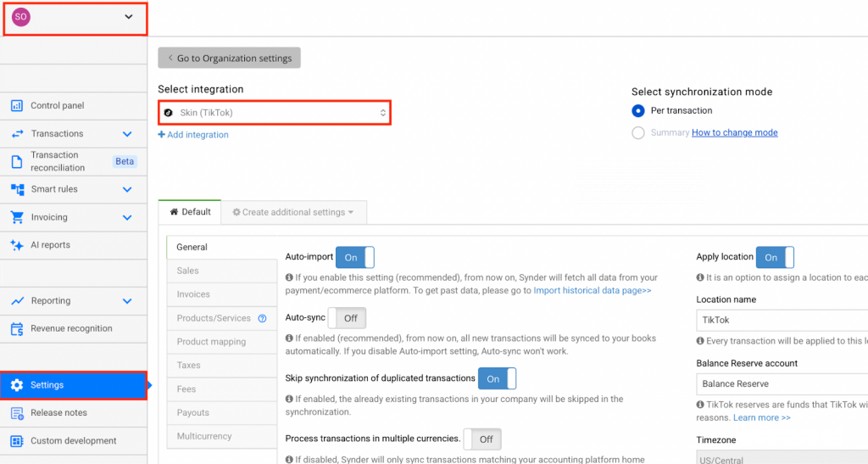
Task: Click the Revenue recognition icon
Action: coord(16,329)
